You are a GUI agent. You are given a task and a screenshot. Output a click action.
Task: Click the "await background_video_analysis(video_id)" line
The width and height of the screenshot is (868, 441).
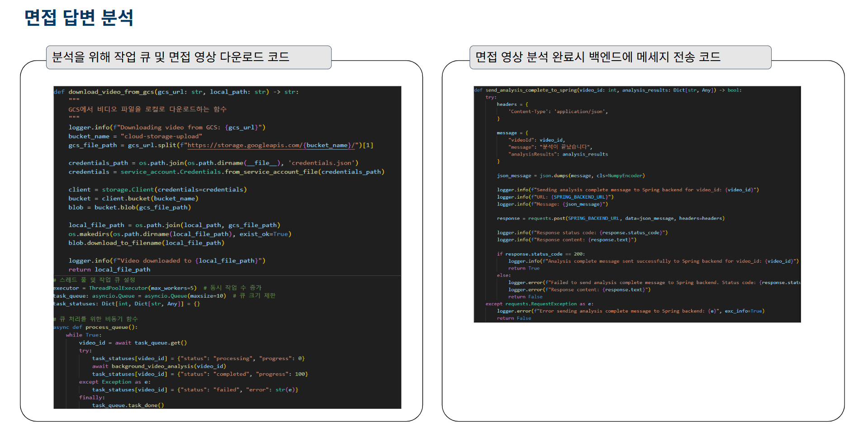click(x=159, y=366)
